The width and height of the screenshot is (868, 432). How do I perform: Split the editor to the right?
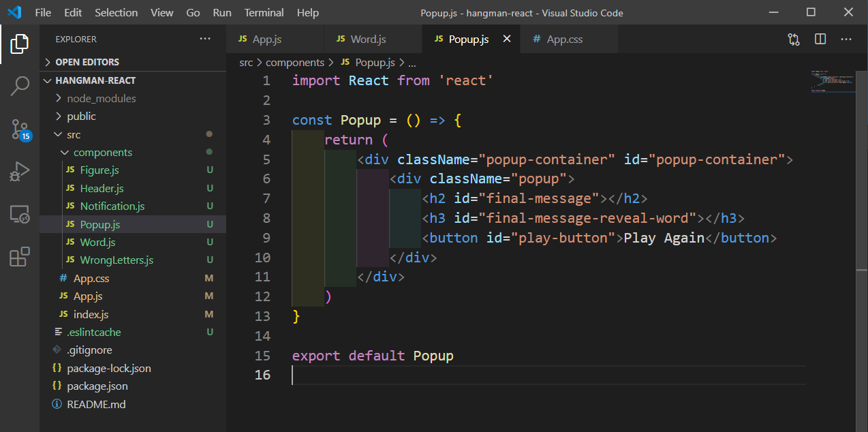[820, 40]
